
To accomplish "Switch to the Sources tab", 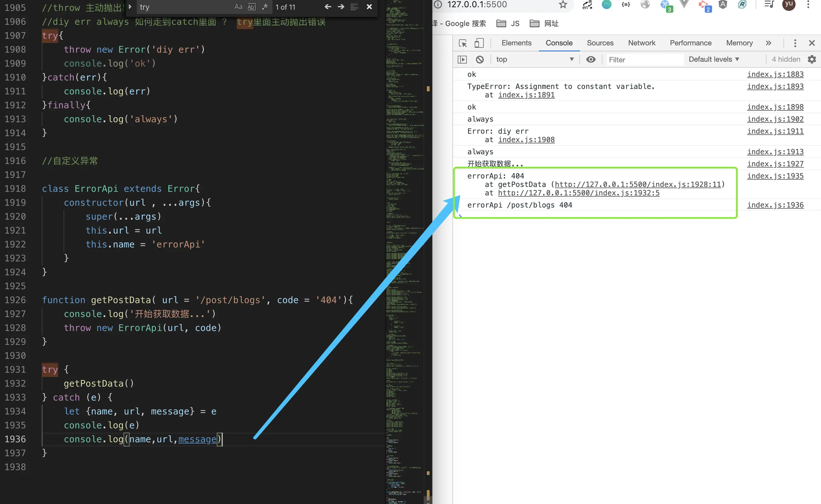I will point(600,43).
